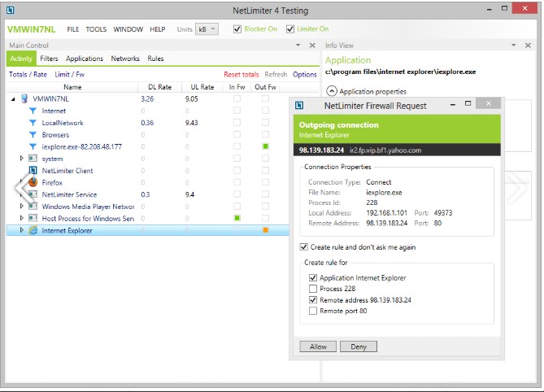544x392 pixels.
Task: Collapse the VMWIN7NL tree node
Action: (x=13, y=99)
